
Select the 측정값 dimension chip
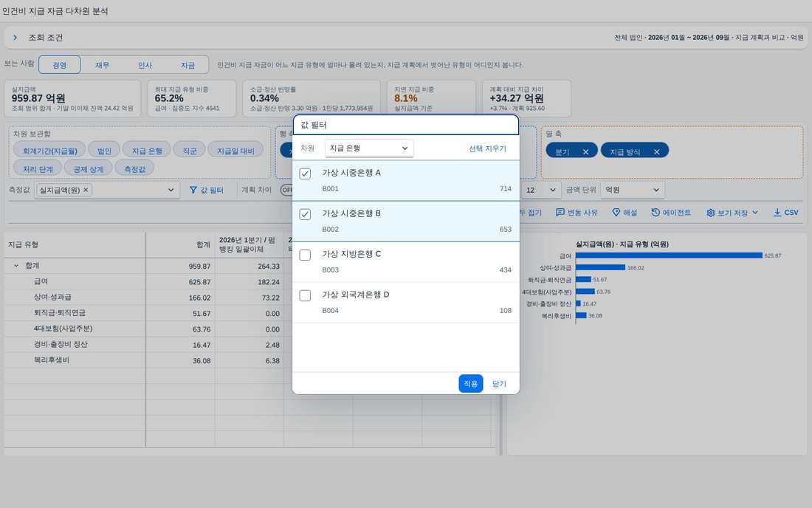coord(134,169)
